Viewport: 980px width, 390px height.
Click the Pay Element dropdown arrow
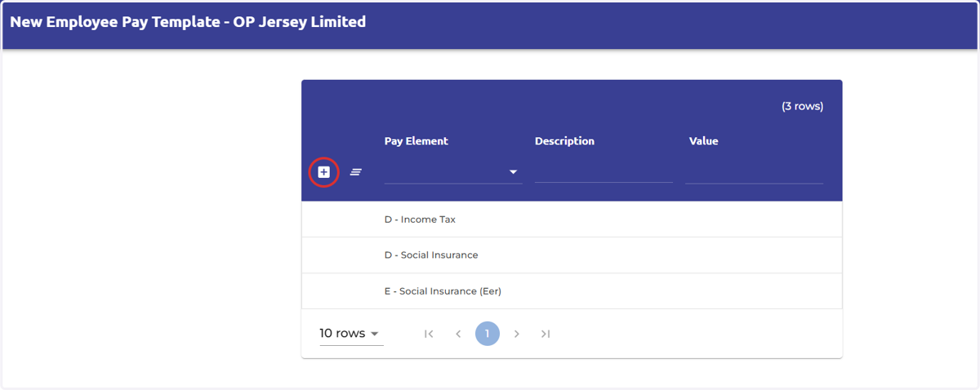[x=514, y=172]
